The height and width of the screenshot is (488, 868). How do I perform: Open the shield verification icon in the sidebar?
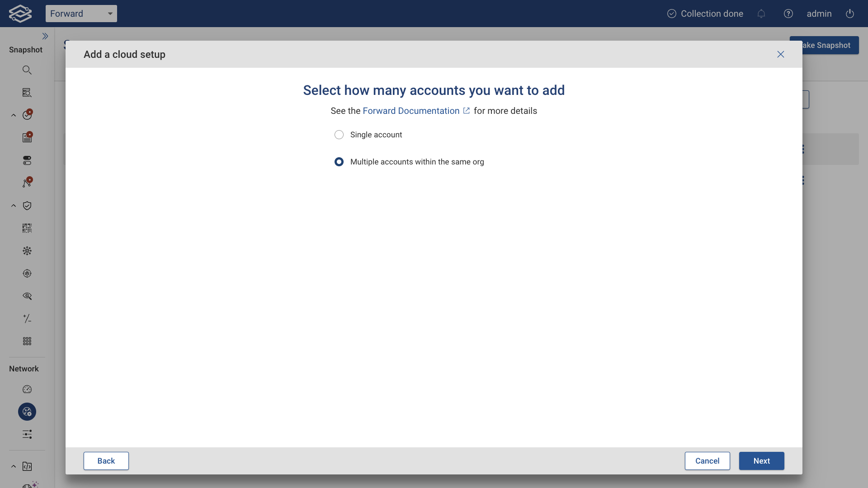pos(27,206)
